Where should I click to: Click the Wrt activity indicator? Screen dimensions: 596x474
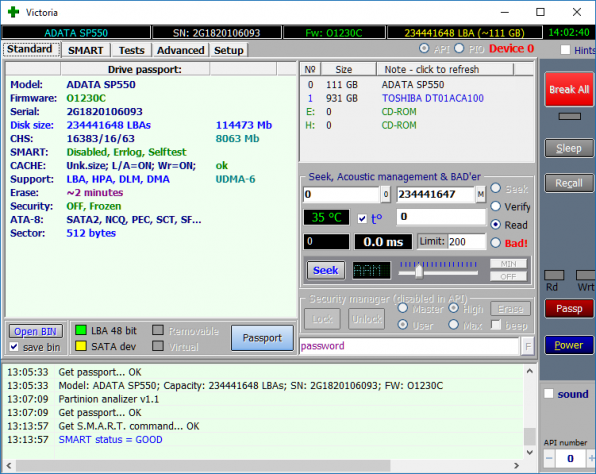point(586,275)
